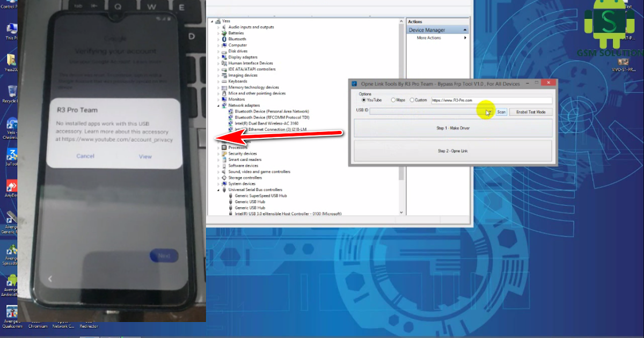Click the System devices category icon
644x338 pixels.
click(x=225, y=183)
